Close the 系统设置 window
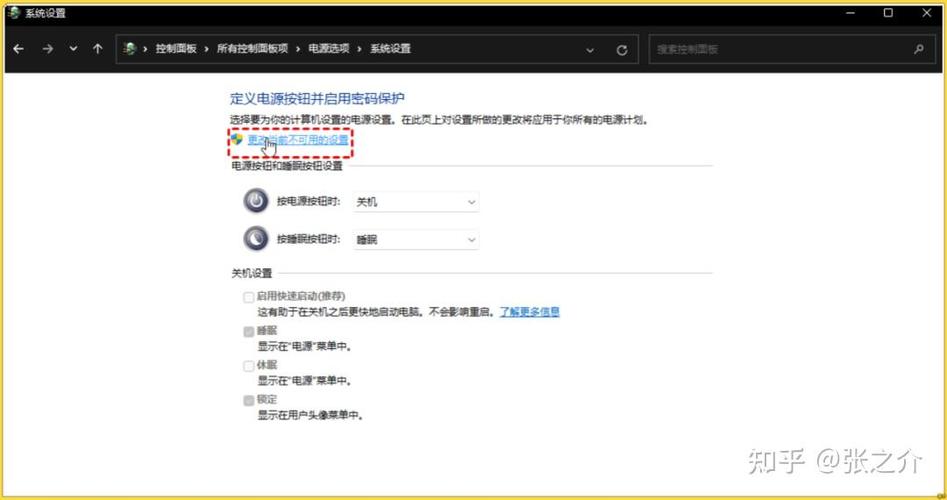This screenshot has width=947, height=500. (926, 13)
